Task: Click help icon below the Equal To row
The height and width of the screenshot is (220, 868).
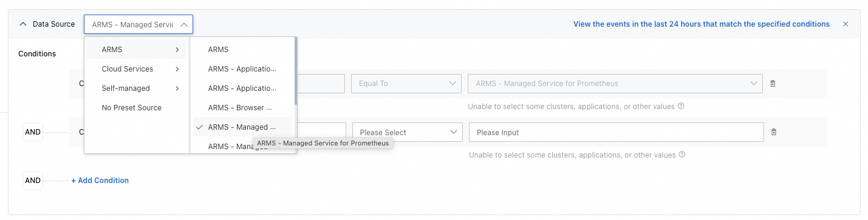Action: [681, 106]
